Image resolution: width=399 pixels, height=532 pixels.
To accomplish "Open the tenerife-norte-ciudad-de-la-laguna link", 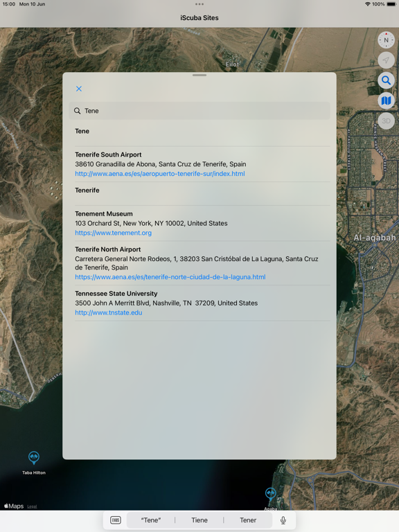I will tap(170, 277).
